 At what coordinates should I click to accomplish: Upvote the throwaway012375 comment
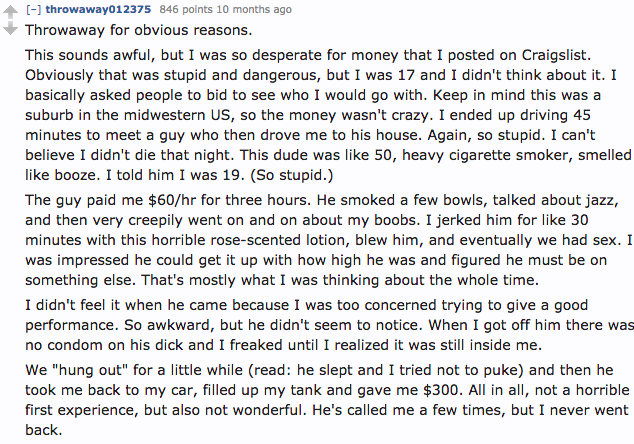[10, 12]
